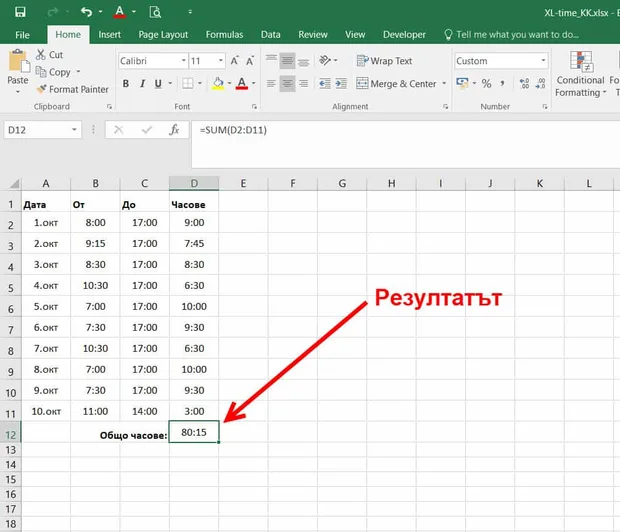This screenshot has height=532, width=620.
Task: Open the fill color dropdown arrow
Action: 229,83
